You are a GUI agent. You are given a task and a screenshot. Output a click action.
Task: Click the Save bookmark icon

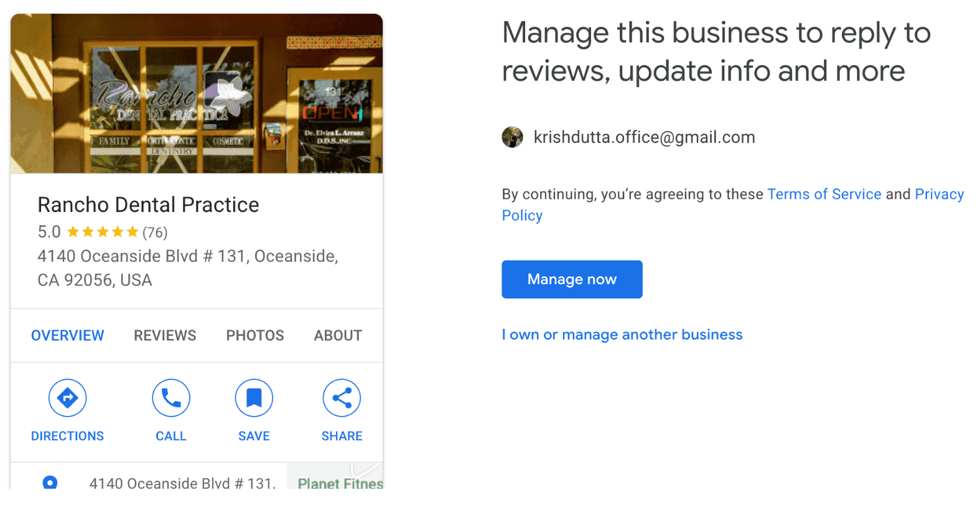click(254, 398)
